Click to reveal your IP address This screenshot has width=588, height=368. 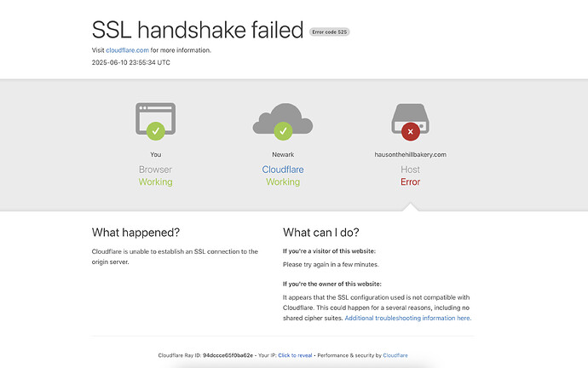click(x=295, y=355)
